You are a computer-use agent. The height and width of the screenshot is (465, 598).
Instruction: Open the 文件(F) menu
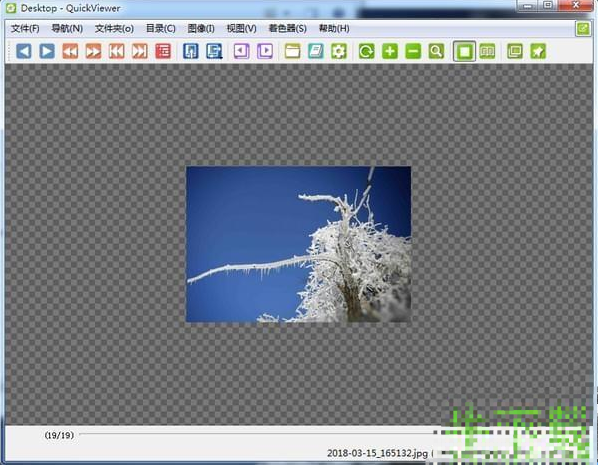point(25,29)
